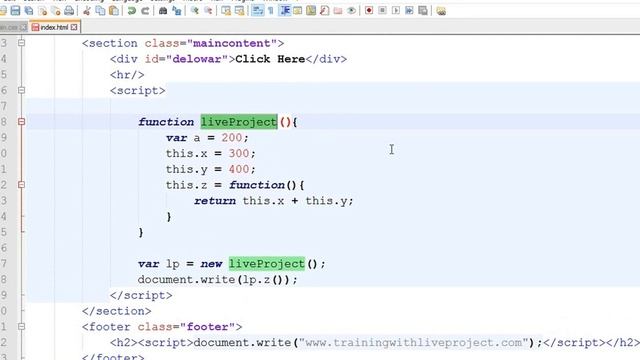This screenshot has width=640, height=360.
Task: Click the Playback macro icon
Action: 396,11
